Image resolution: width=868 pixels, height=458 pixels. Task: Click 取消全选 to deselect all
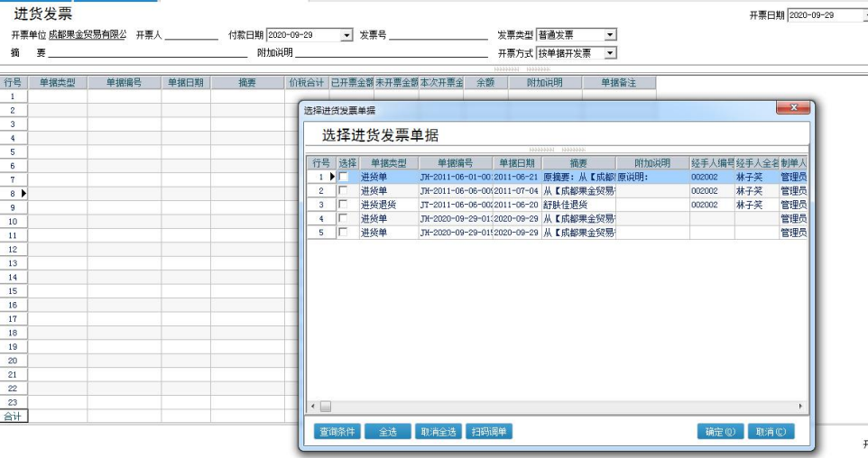439,432
